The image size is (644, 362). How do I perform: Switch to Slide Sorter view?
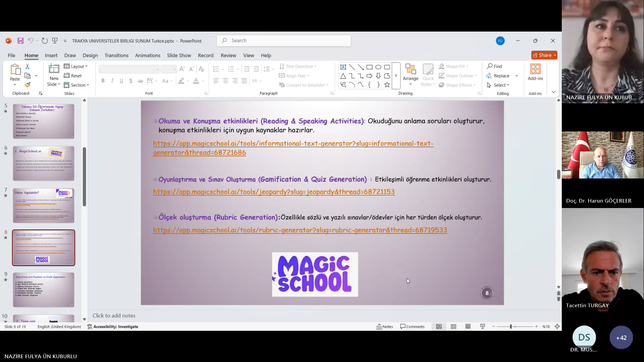(453, 326)
